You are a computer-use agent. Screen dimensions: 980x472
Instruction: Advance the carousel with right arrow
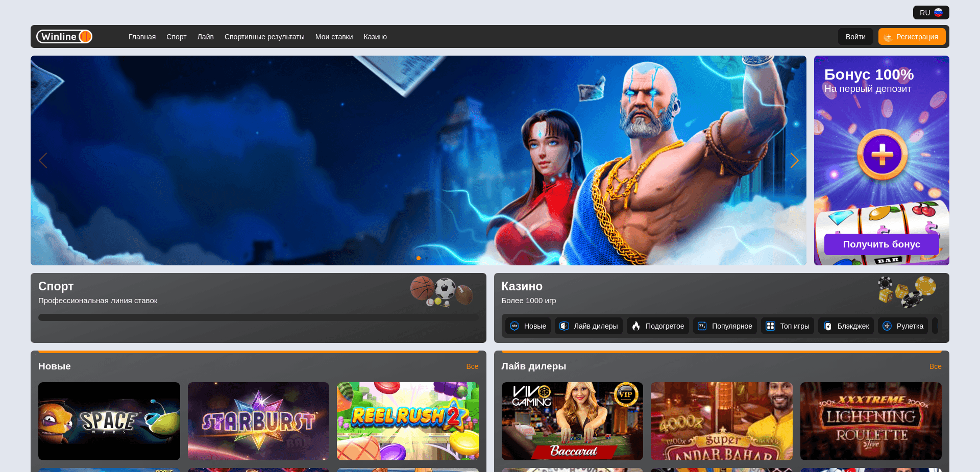click(x=795, y=160)
